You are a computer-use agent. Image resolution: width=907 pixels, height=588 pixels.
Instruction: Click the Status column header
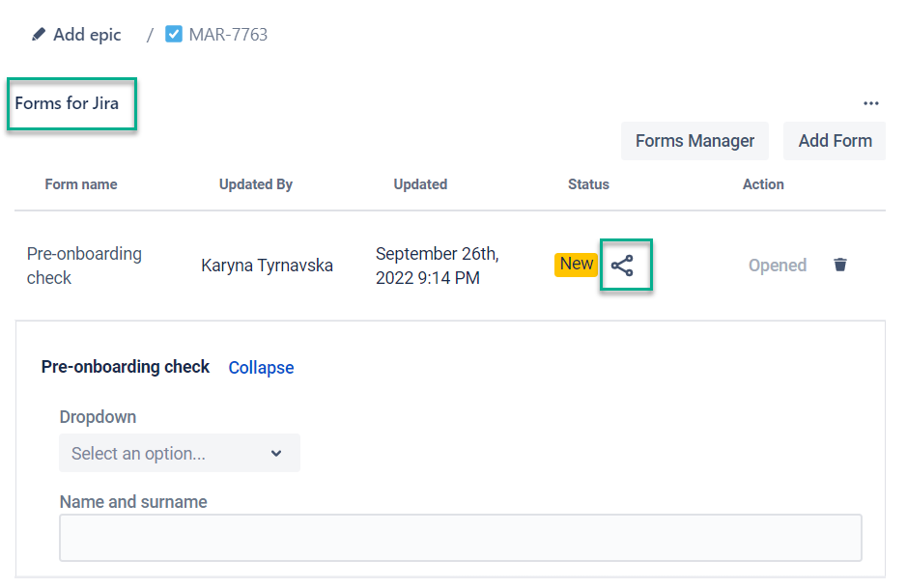(x=588, y=184)
